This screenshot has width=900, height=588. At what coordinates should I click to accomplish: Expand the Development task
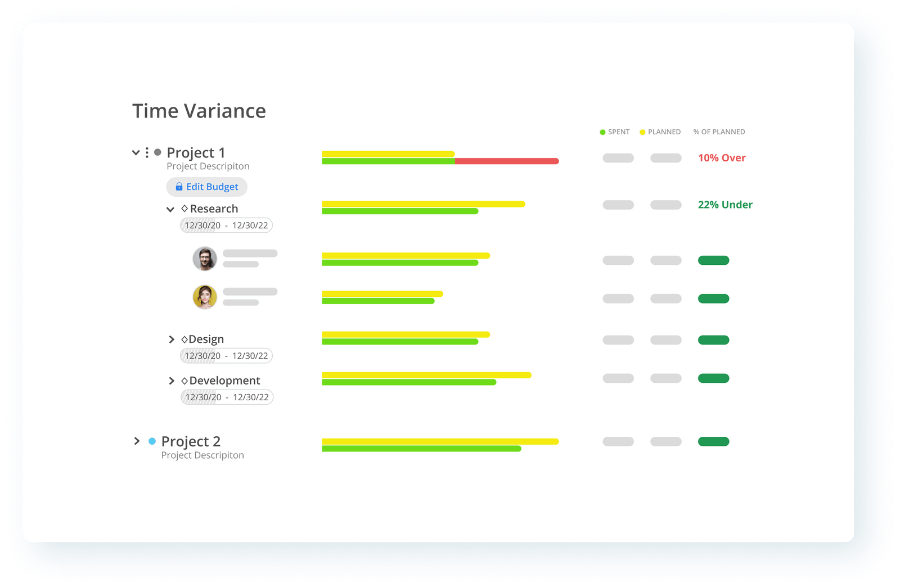click(172, 380)
